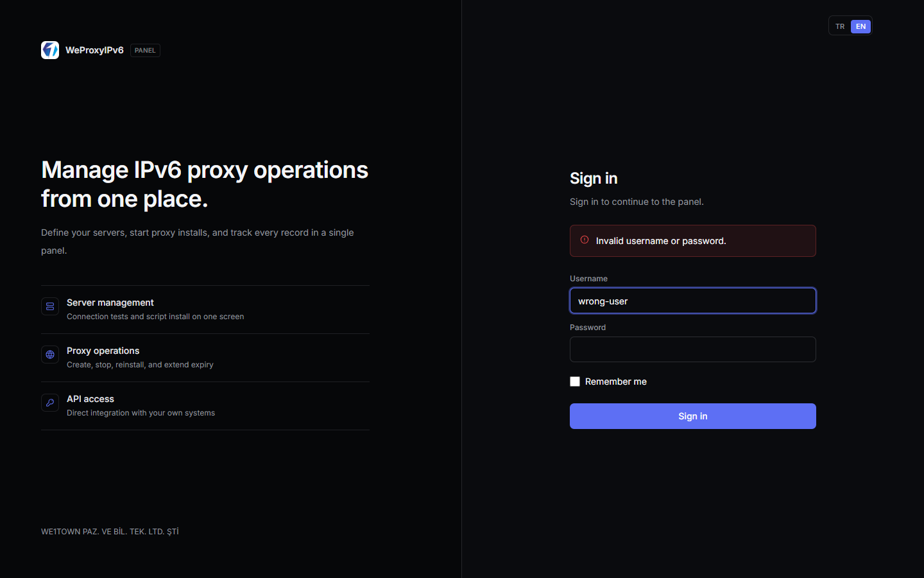Click the WeProxyIPv6 logo icon
Screen dimensions: 924x578
(x=50, y=50)
